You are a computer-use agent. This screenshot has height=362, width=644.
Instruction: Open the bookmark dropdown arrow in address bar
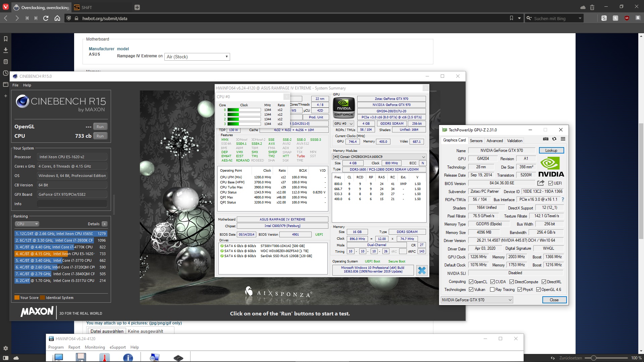pyautogui.click(x=519, y=18)
